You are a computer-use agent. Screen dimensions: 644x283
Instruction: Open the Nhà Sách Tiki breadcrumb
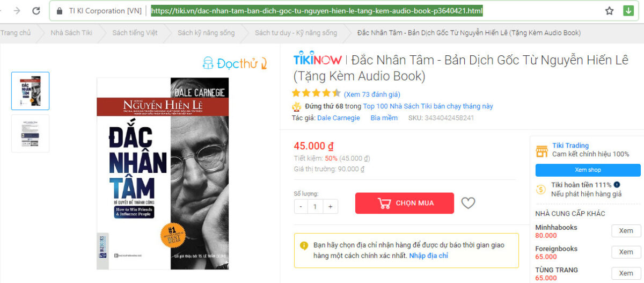[71, 33]
